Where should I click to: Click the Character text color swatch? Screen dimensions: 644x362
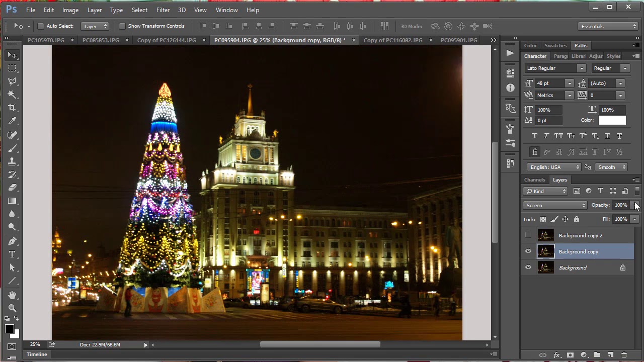[612, 120]
